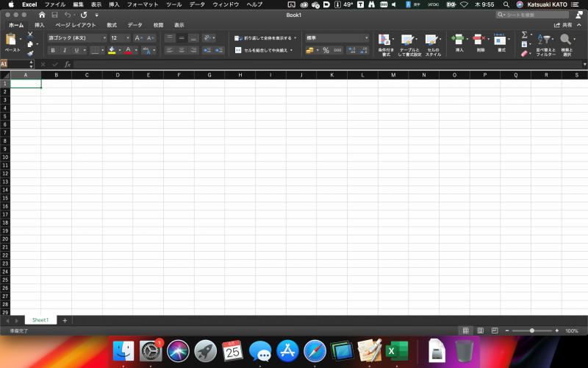
Task: Expand the formula bar arrow
Action: pyautogui.click(x=584, y=65)
